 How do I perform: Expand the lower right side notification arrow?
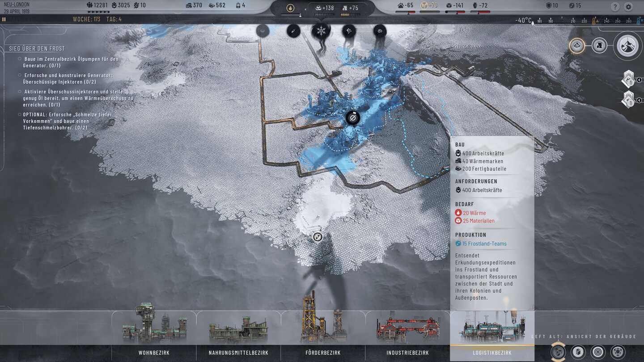tap(639, 100)
